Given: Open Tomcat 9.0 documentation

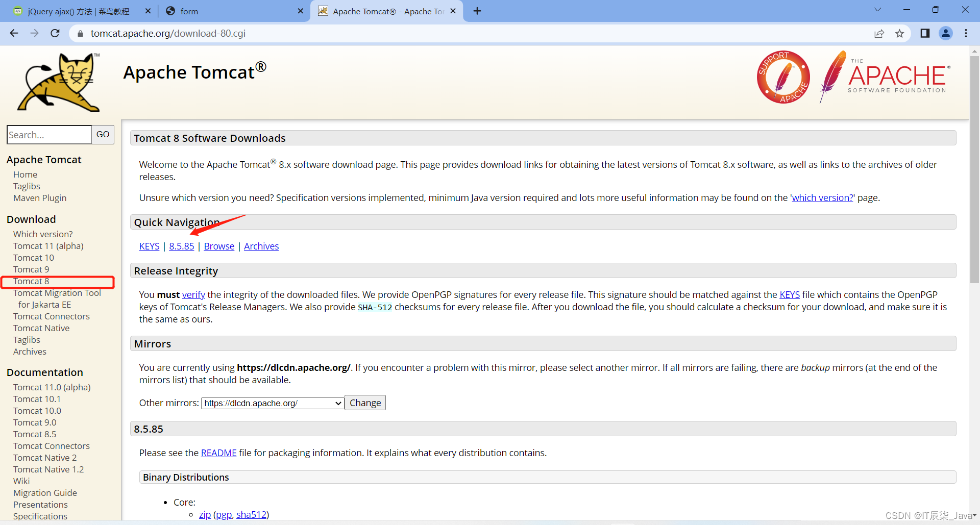Looking at the screenshot, I should [35, 422].
